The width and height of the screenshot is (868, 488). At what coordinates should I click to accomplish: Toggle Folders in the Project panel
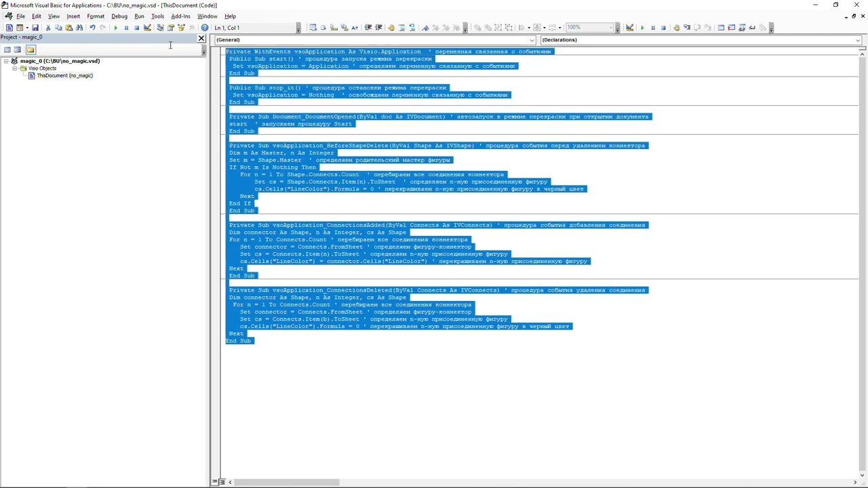tap(31, 49)
